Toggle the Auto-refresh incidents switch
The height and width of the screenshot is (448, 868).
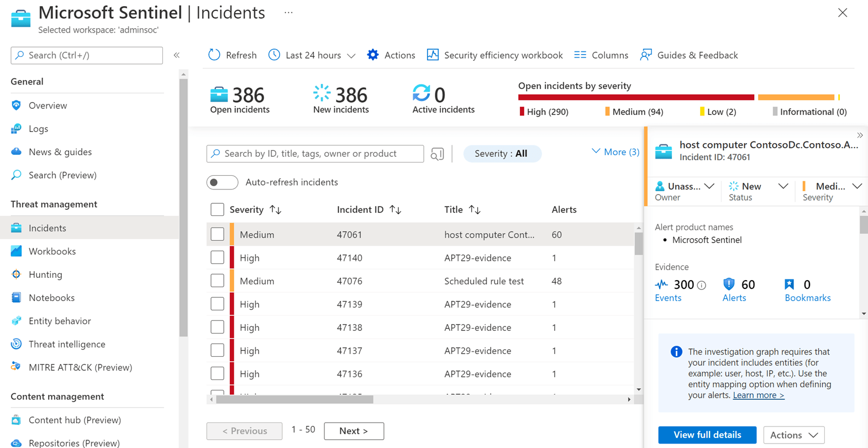pos(222,182)
